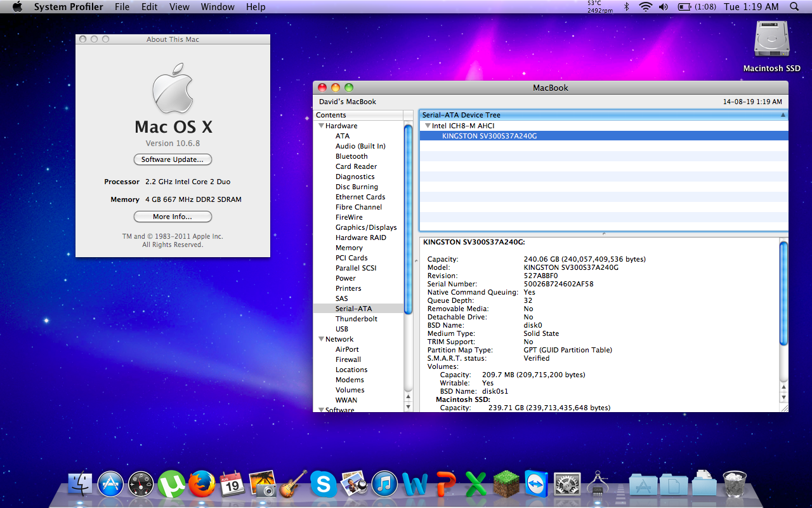Open TeamViewer from the Dock
Image resolution: width=812 pixels, height=508 pixels.
tap(537, 484)
